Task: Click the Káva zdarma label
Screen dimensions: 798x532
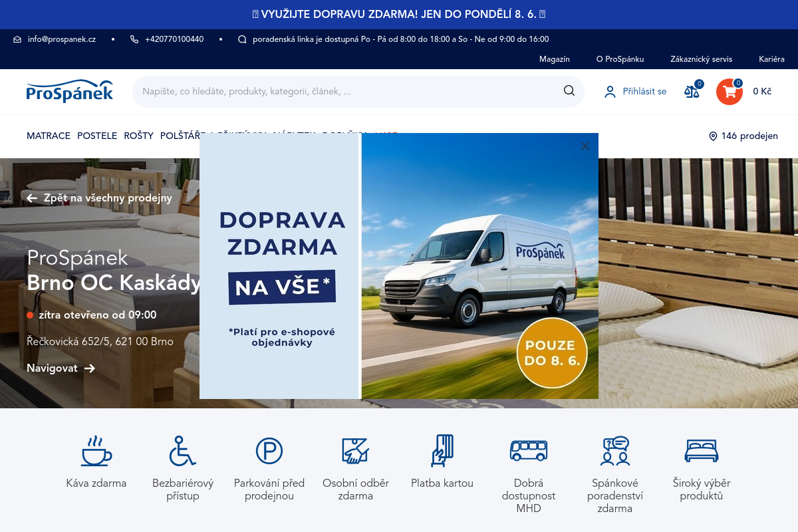Action: [96, 483]
